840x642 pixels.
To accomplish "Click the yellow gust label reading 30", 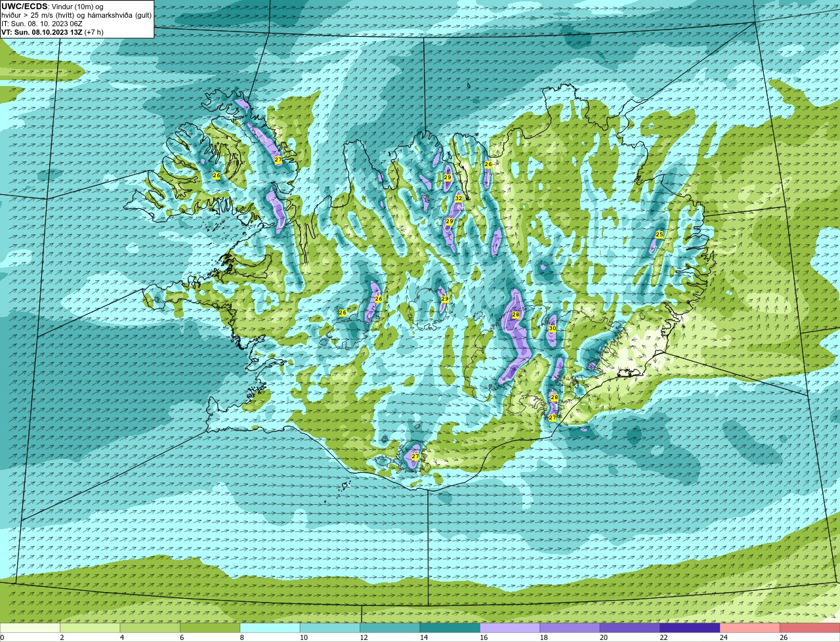I will coord(552,328).
